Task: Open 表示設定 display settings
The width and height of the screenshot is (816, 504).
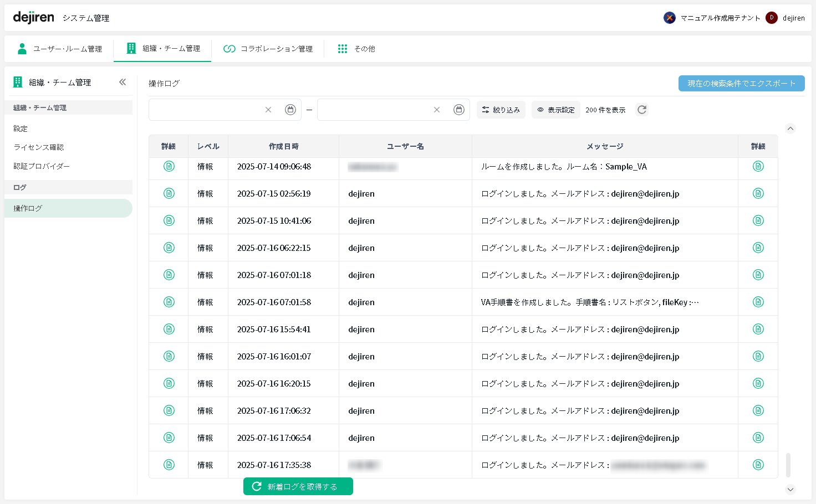Action: [x=555, y=110]
